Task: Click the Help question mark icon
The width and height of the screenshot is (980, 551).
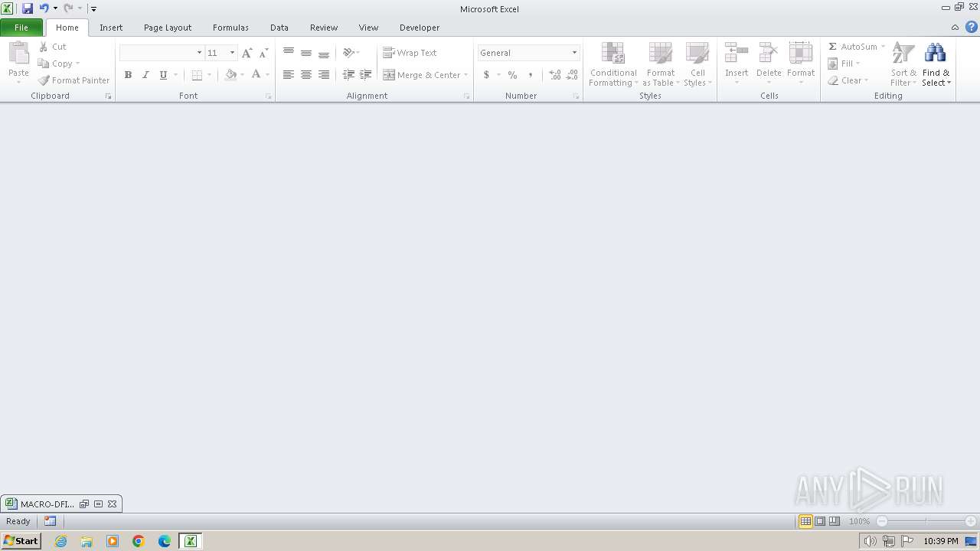Action: pyautogui.click(x=971, y=27)
